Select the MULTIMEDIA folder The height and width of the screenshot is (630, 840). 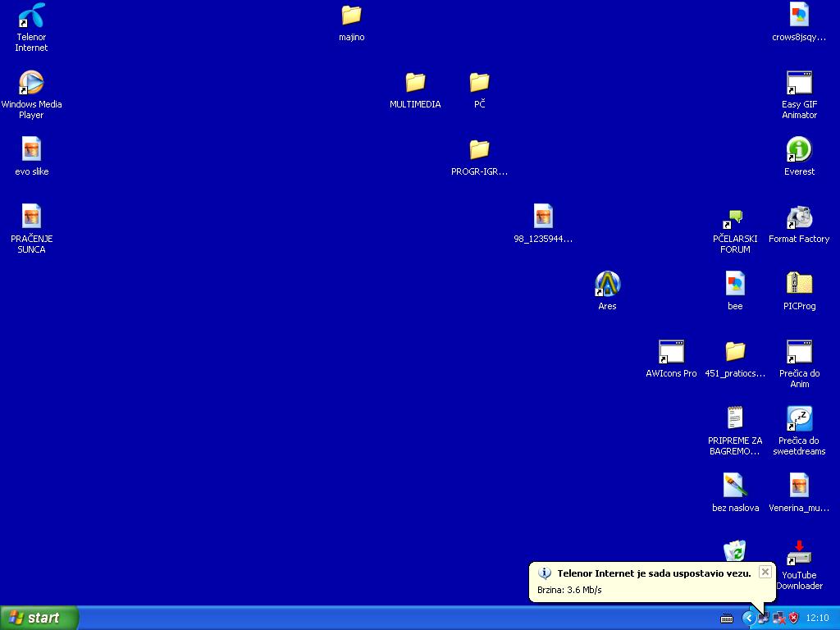pyautogui.click(x=415, y=83)
